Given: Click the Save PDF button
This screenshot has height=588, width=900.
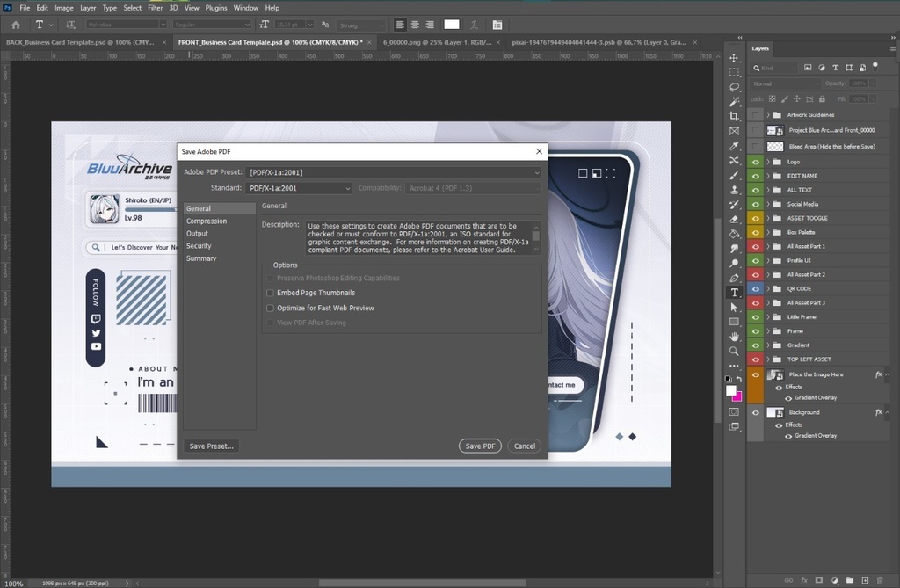Looking at the screenshot, I should pos(480,446).
